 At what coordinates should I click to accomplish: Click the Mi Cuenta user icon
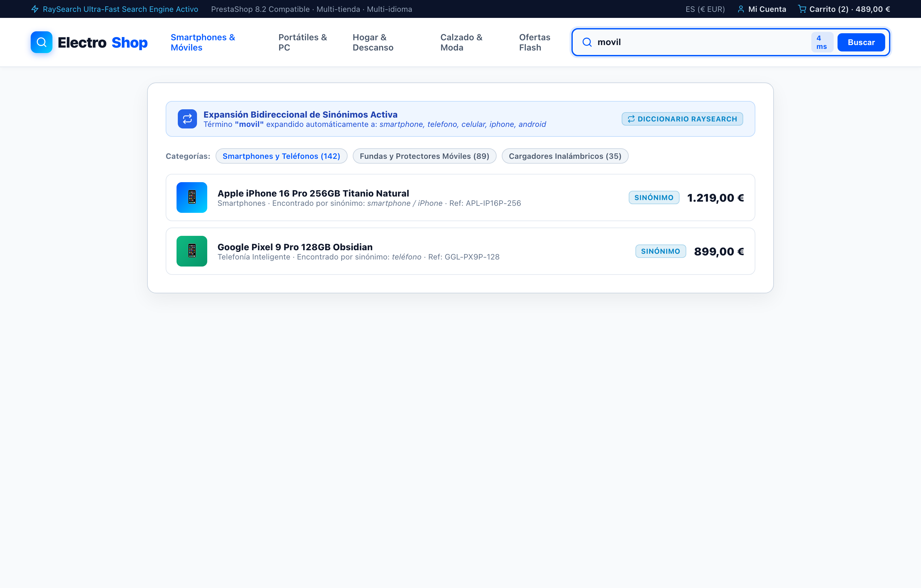point(741,9)
